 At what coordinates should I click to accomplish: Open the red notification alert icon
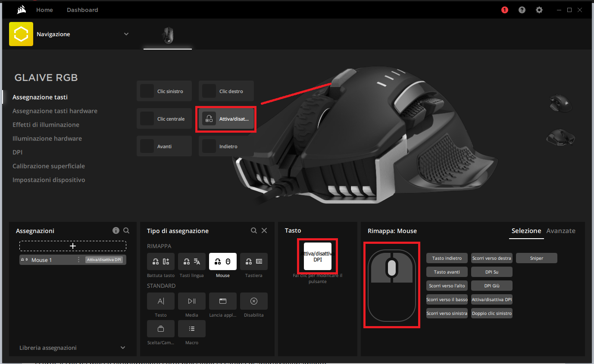(505, 10)
